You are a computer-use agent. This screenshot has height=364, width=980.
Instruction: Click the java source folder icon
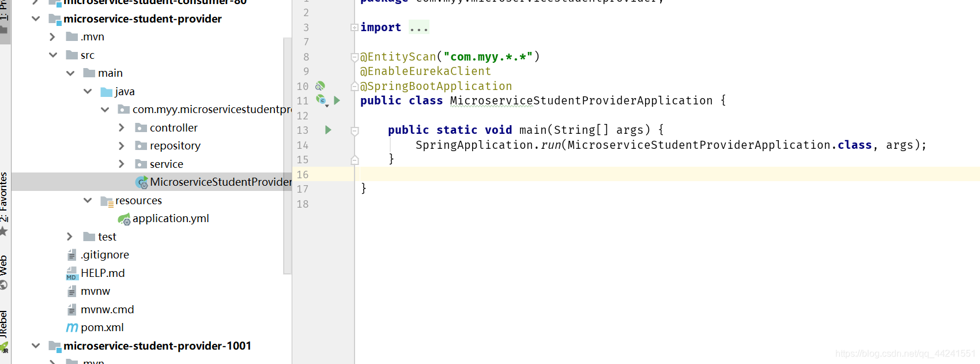click(107, 92)
